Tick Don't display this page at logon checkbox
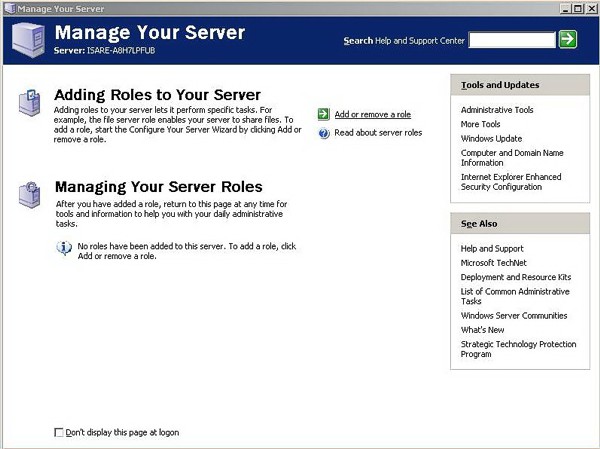600x449 pixels. point(59,432)
